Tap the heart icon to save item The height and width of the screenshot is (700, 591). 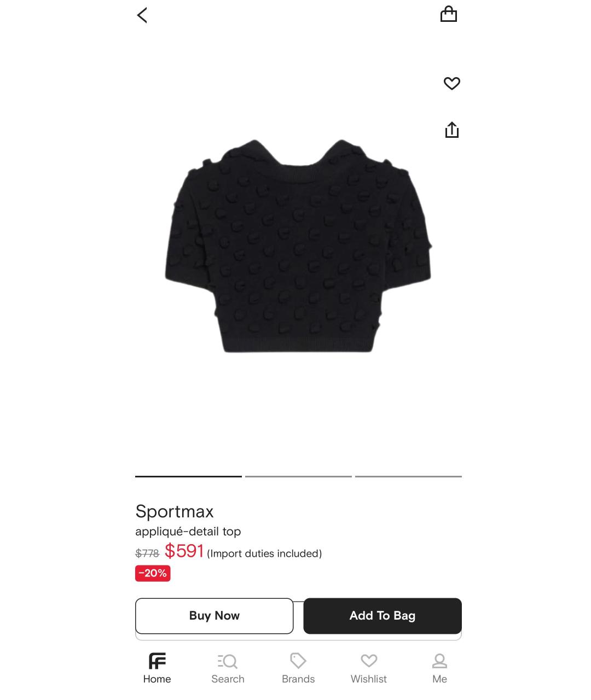click(x=452, y=83)
